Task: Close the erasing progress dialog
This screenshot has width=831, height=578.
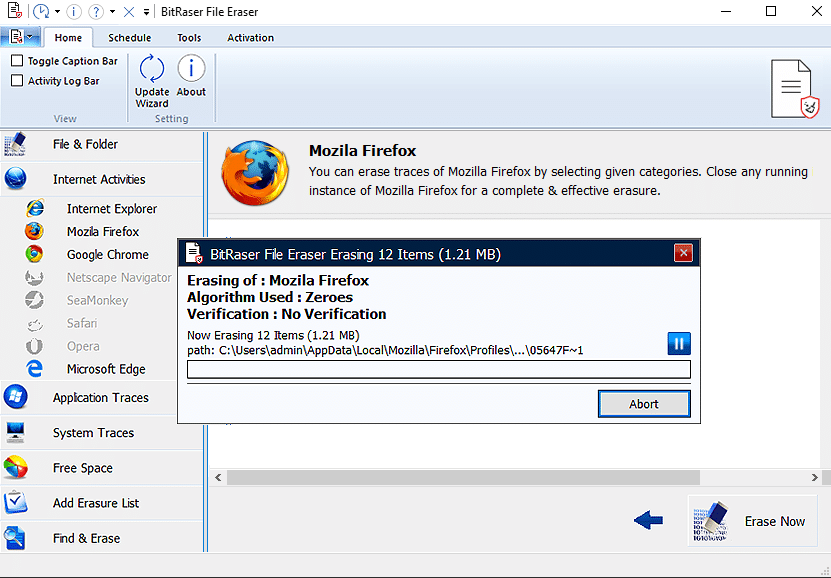Action: tap(683, 253)
